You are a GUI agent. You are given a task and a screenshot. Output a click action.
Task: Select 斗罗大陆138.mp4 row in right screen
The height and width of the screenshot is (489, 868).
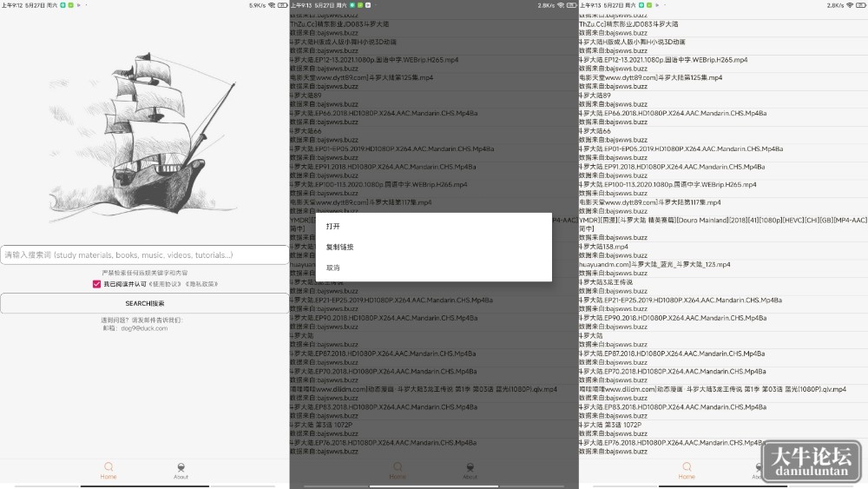click(x=723, y=251)
